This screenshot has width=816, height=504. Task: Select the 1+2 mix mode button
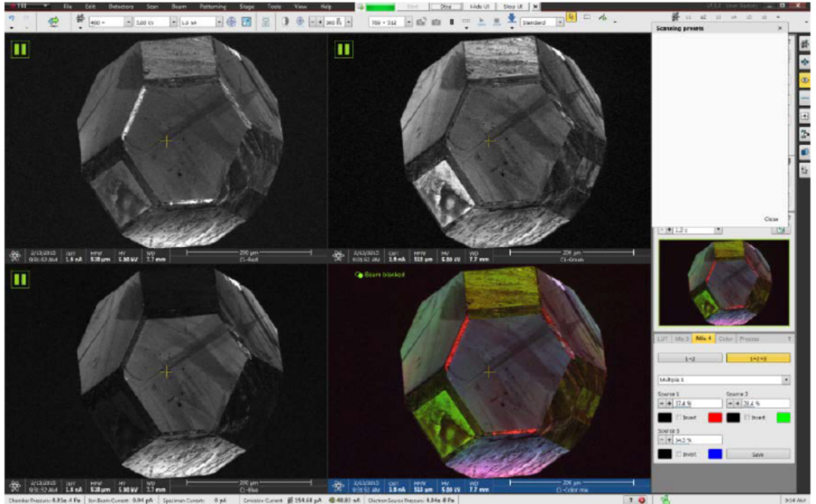pos(690,358)
